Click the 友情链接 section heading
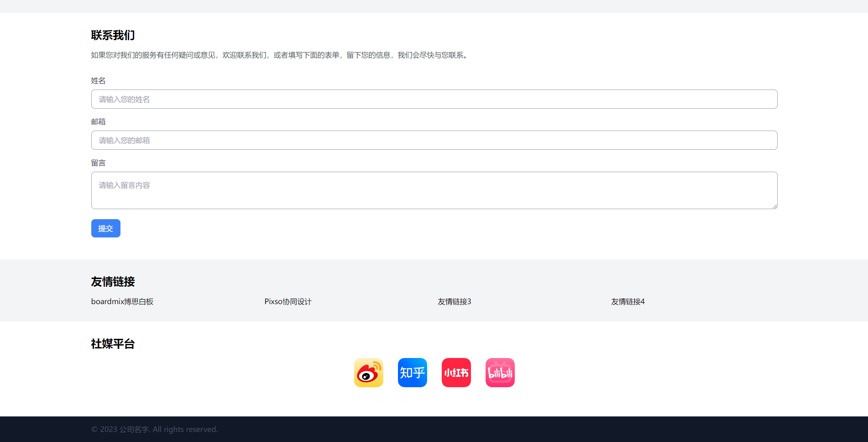868x442 pixels. coord(113,282)
